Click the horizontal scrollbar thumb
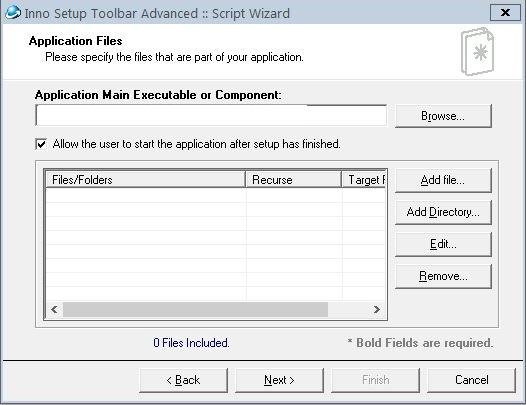 pyautogui.click(x=195, y=309)
